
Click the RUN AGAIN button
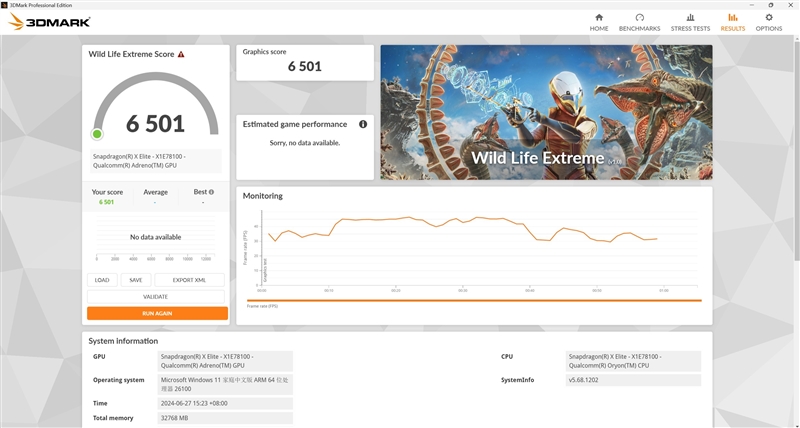point(157,313)
